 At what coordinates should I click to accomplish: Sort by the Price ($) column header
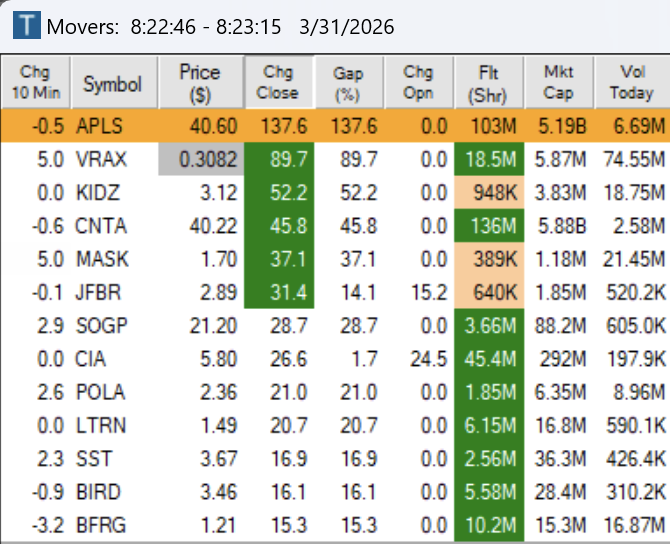click(201, 82)
